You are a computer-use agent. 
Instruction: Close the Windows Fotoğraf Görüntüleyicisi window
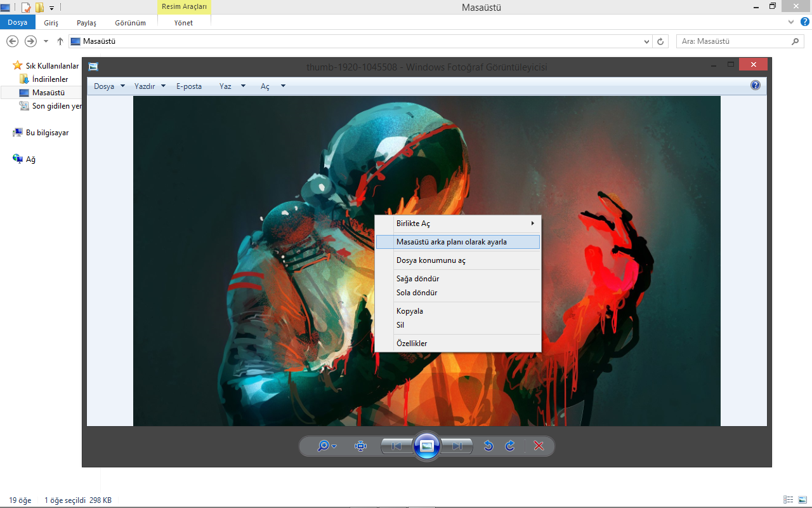(x=753, y=64)
